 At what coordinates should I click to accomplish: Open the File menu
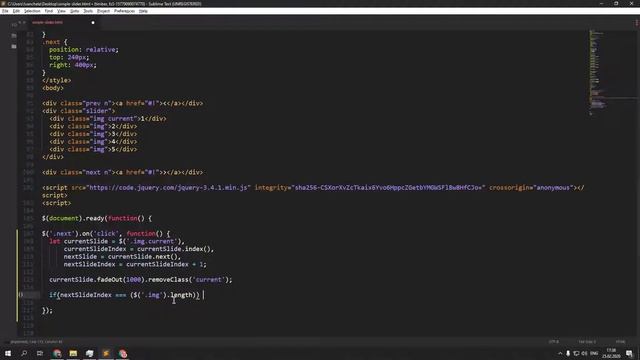5,11
